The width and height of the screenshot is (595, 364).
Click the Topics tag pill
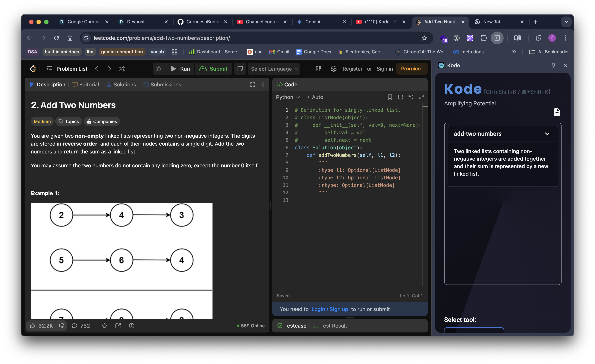(69, 121)
